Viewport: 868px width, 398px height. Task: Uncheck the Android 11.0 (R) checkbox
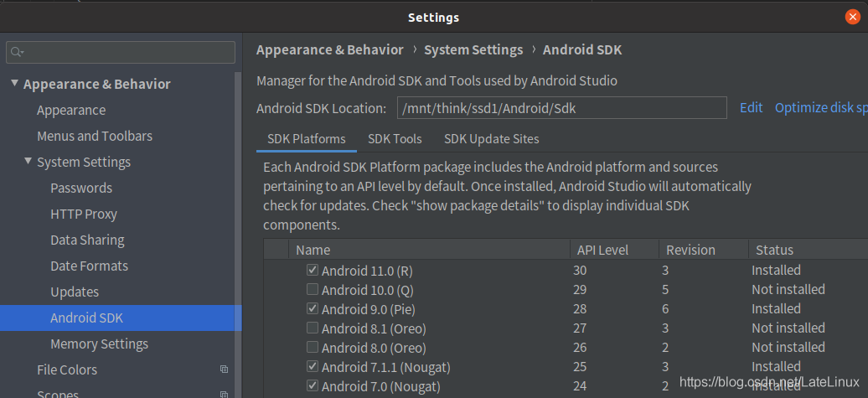(x=313, y=270)
